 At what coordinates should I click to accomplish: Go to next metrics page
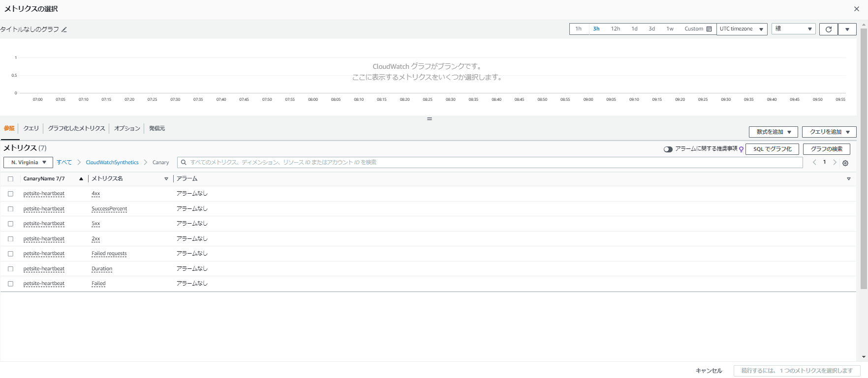click(835, 162)
